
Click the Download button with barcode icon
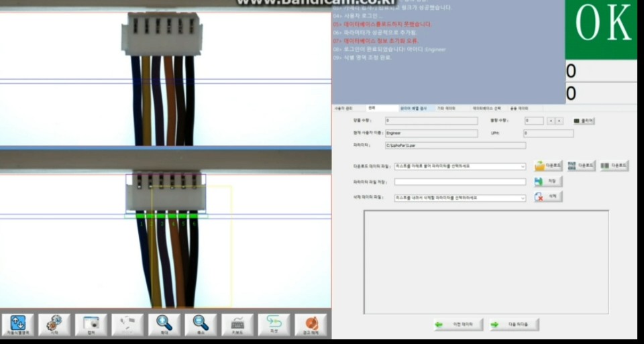613,166
